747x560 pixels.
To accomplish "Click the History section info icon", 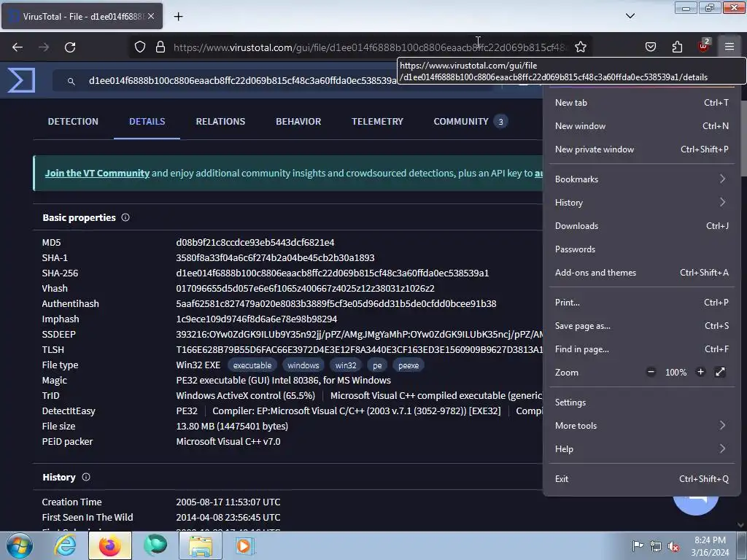I will pos(86,477).
